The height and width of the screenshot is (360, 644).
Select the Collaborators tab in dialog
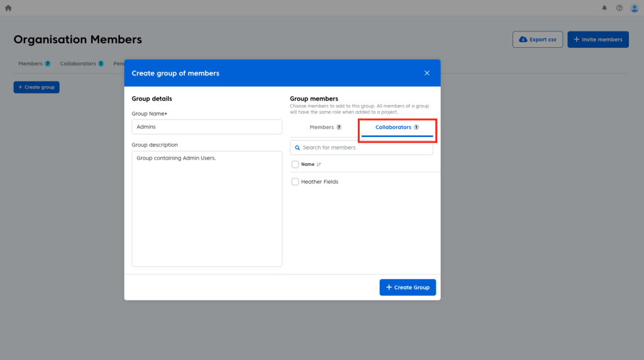click(x=397, y=127)
